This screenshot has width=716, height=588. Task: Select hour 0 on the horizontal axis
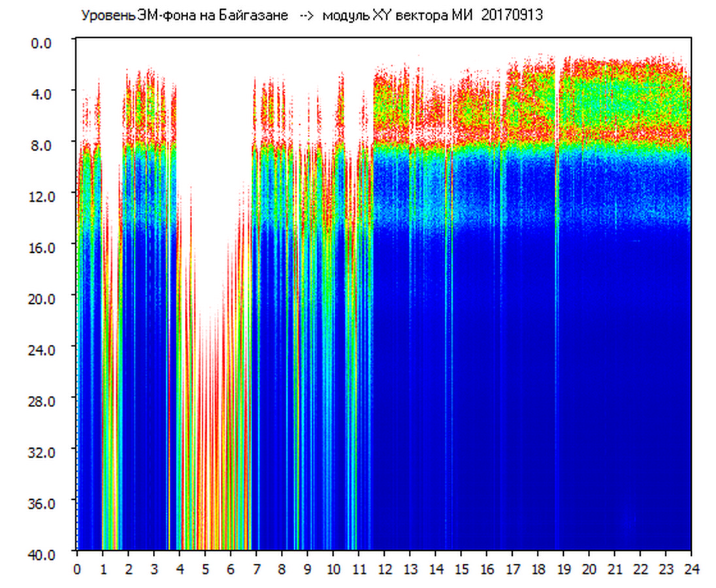[x=77, y=568]
